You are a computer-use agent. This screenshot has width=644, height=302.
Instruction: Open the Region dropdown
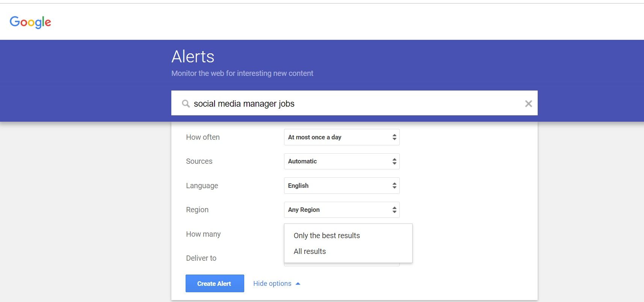point(342,210)
